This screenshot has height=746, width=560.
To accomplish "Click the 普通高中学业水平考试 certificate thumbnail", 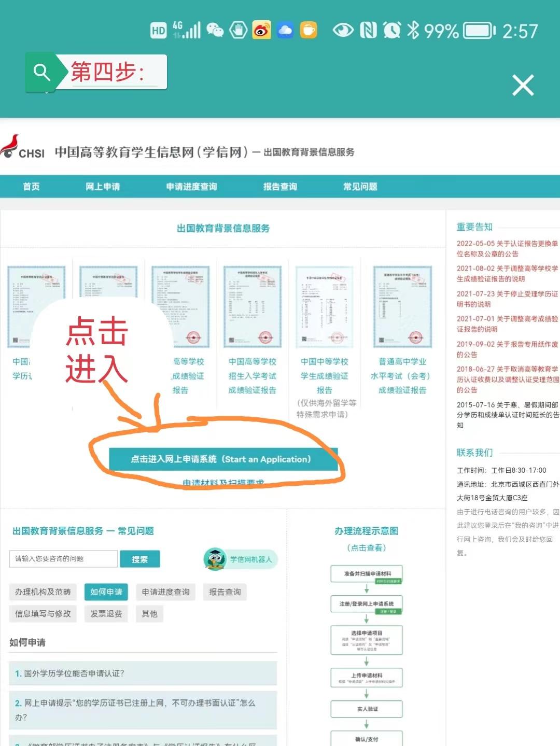I will (x=403, y=306).
